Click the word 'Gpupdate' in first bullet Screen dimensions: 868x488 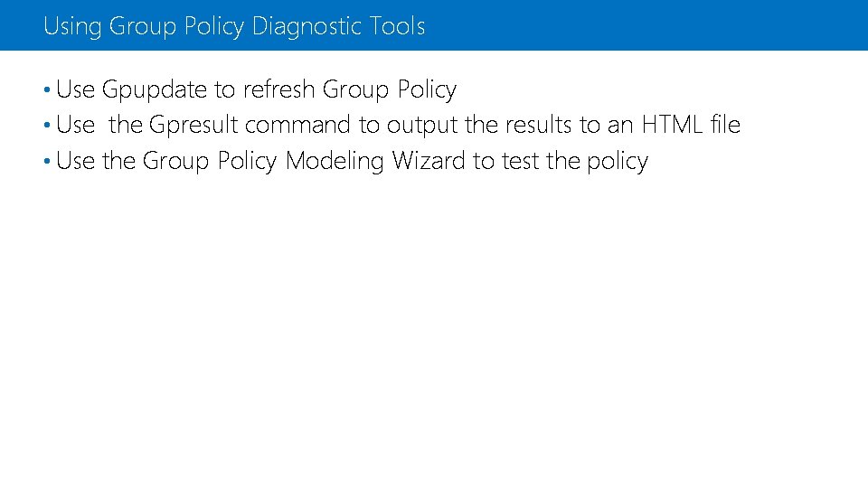click(155, 90)
